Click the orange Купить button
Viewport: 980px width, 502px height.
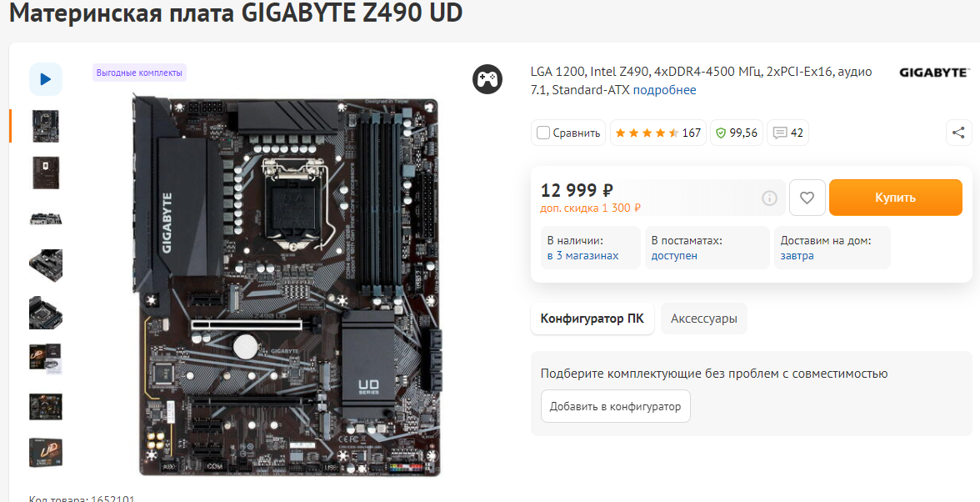click(x=896, y=198)
